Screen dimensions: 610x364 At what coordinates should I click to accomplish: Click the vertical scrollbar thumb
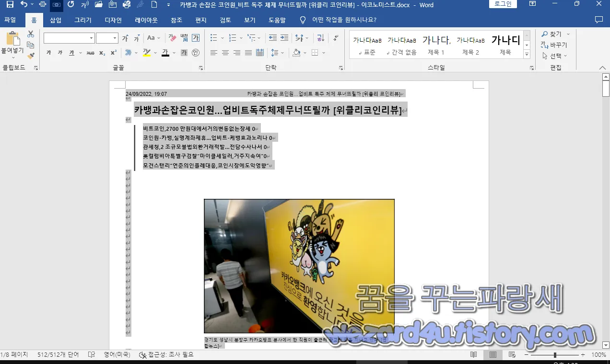click(x=606, y=89)
